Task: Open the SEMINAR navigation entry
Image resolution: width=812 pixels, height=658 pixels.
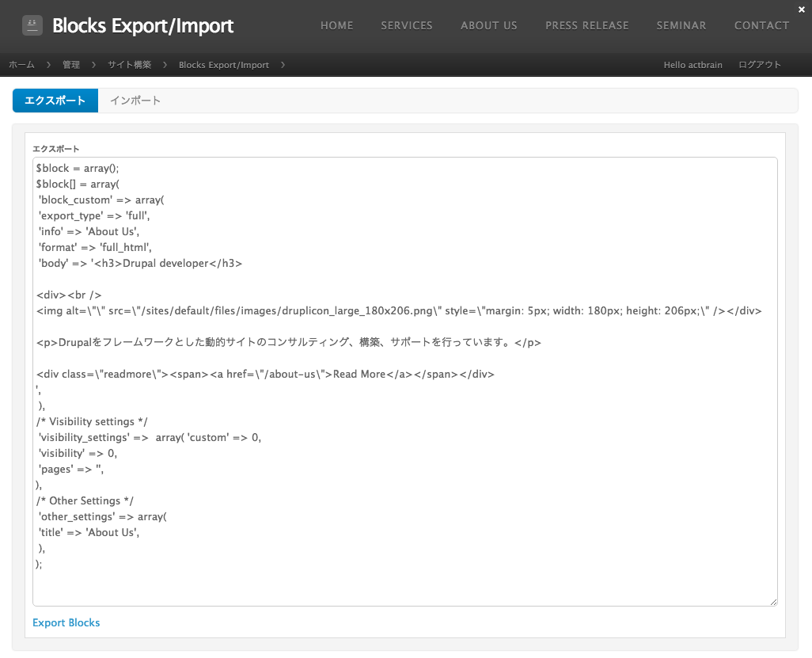Action: click(x=681, y=25)
